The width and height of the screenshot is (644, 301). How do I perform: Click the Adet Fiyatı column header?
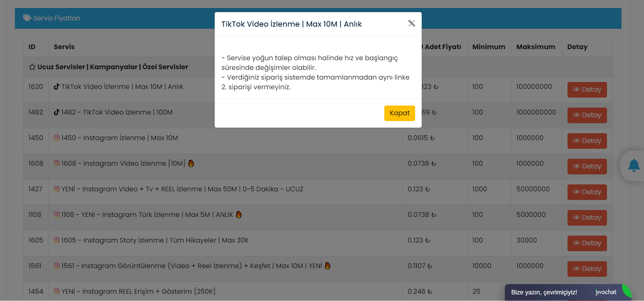coord(442,47)
